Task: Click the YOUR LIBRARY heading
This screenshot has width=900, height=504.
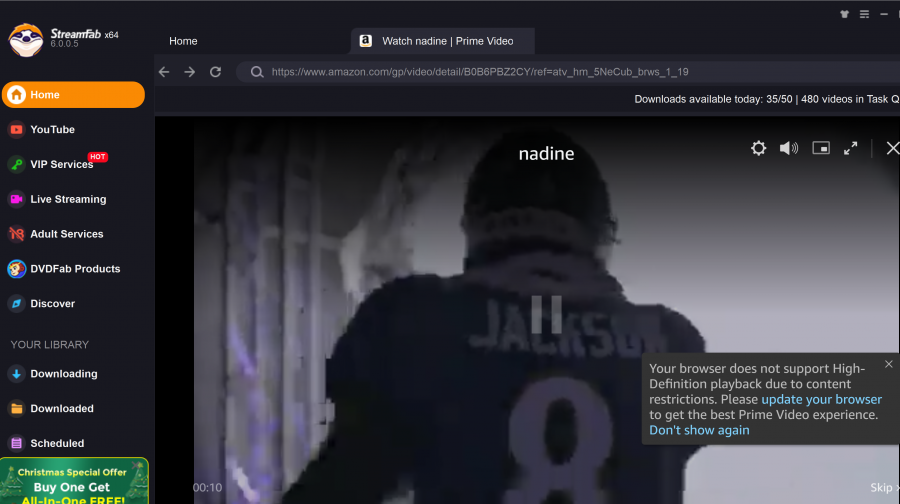Action: pyautogui.click(x=49, y=345)
